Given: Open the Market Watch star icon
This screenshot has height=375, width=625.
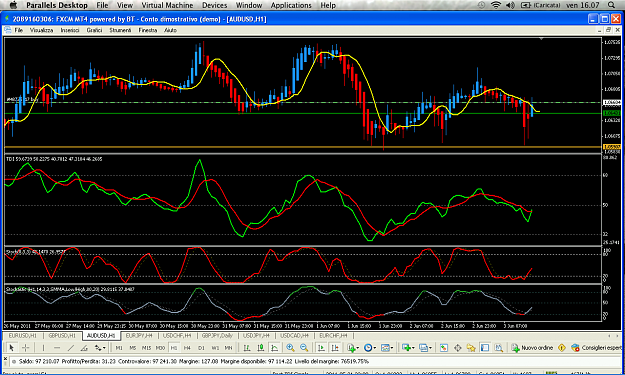Looking at the screenshot, I should coord(471,348).
